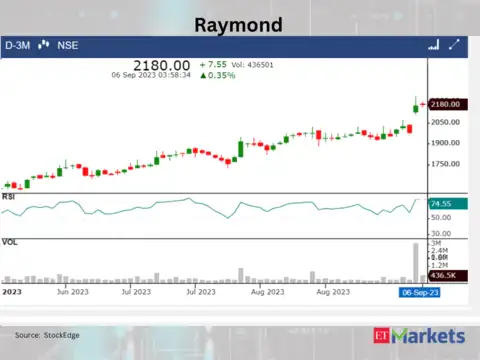
Task: Click the 436.5K volume value tag
Action: pyautogui.click(x=448, y=275)
